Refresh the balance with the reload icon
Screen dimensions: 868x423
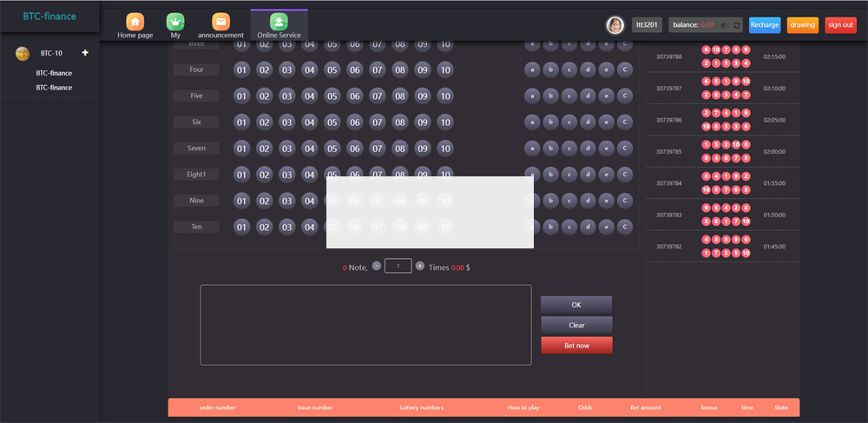tap(737, 25)
